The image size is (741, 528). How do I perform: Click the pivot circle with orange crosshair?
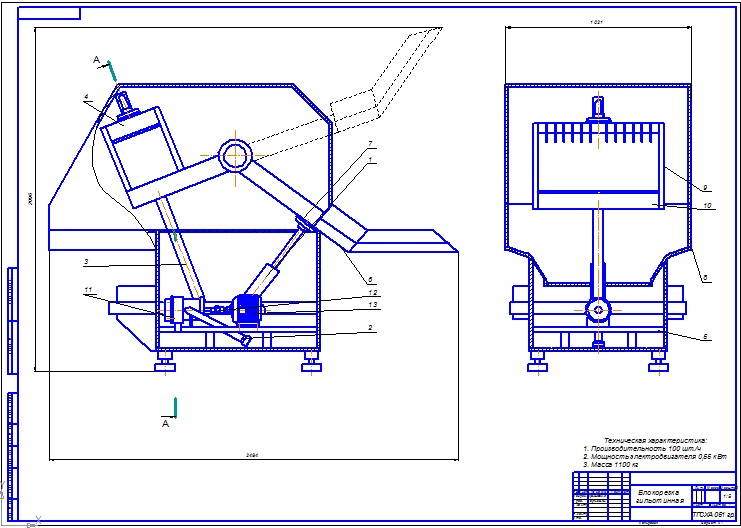point(236,155)
